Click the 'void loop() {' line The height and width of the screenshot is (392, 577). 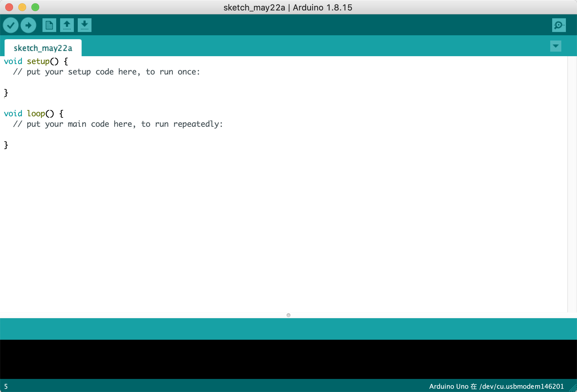coord(34,114)
